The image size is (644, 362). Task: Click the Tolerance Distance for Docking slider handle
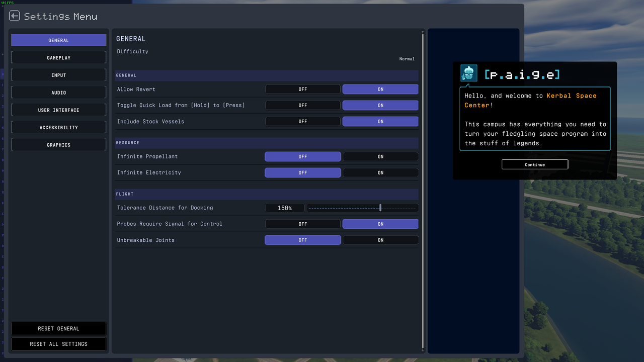380,208
